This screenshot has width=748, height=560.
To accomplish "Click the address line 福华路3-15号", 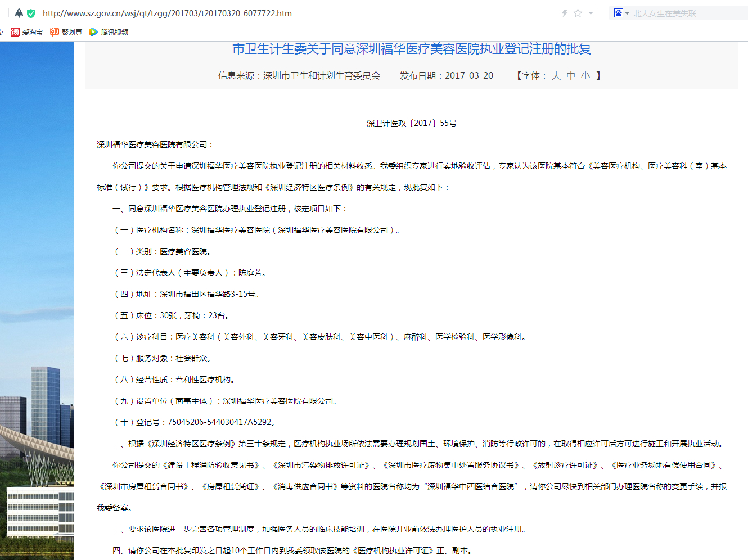I will pyautogui.click(x=186, y=294).
